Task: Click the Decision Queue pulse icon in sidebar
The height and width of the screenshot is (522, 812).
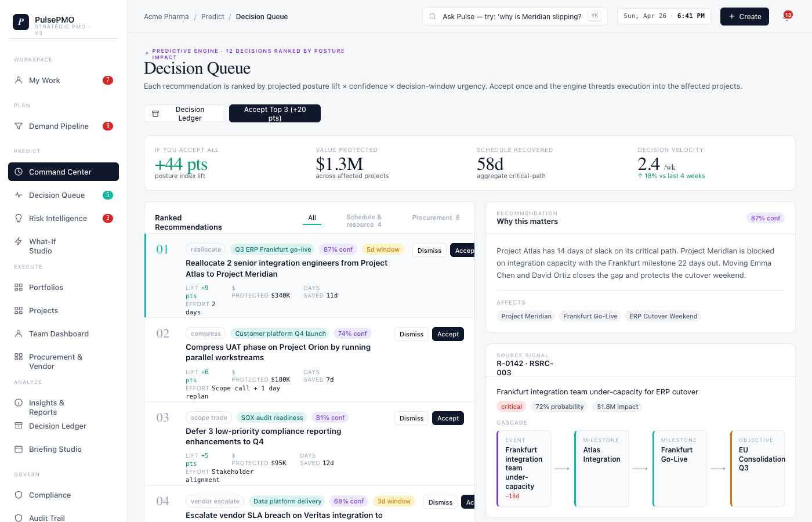Action: 19,195
